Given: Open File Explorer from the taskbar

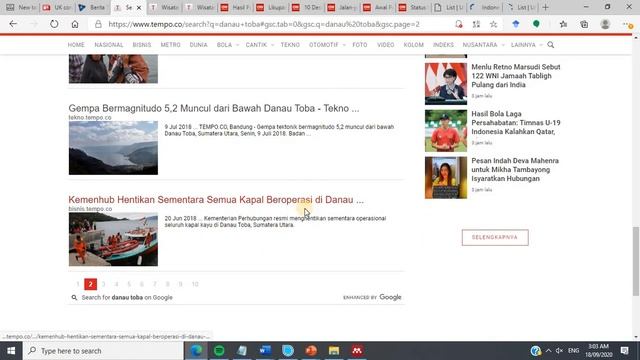Looking at the screenshot, I should (334, 351).
